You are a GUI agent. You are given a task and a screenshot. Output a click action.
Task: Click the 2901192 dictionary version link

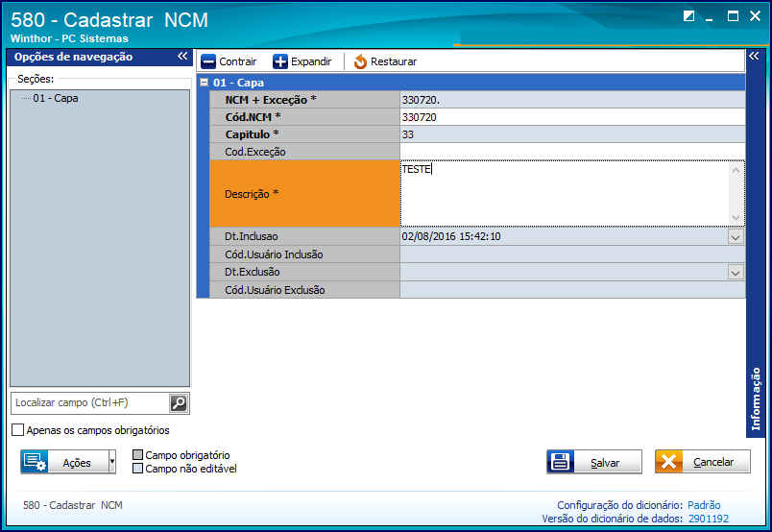pyautogui.click(x=709, y=519)
